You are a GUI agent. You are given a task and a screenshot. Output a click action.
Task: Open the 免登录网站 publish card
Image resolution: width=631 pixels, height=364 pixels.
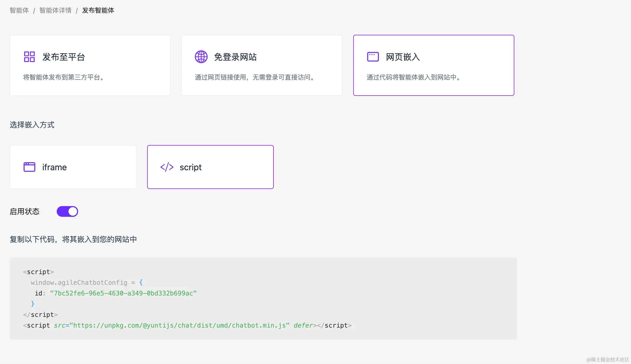[x=262, y=65]
